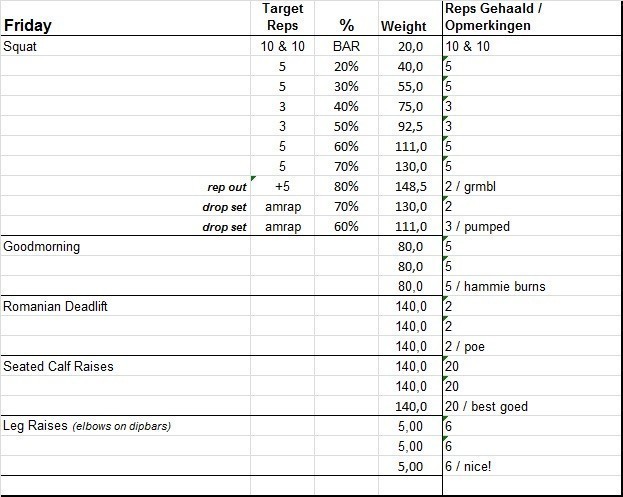Image resolution: width=623 pixels, height=497 pixels.
Task: Click the Romanian Deadlift cell
Action: pyautogui.click(x=55, y=306)
